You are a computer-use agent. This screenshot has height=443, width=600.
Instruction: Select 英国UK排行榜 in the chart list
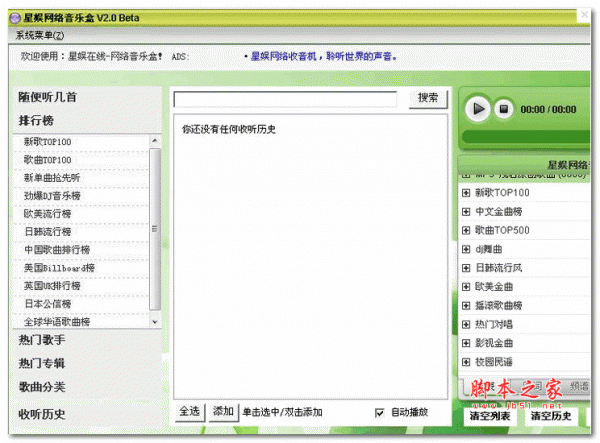[52, 286]
